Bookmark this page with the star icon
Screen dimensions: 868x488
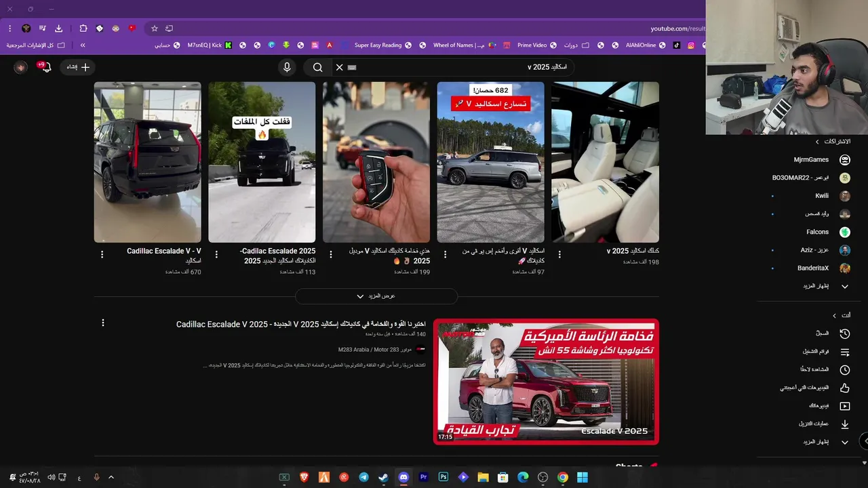[x=154, y=28]
